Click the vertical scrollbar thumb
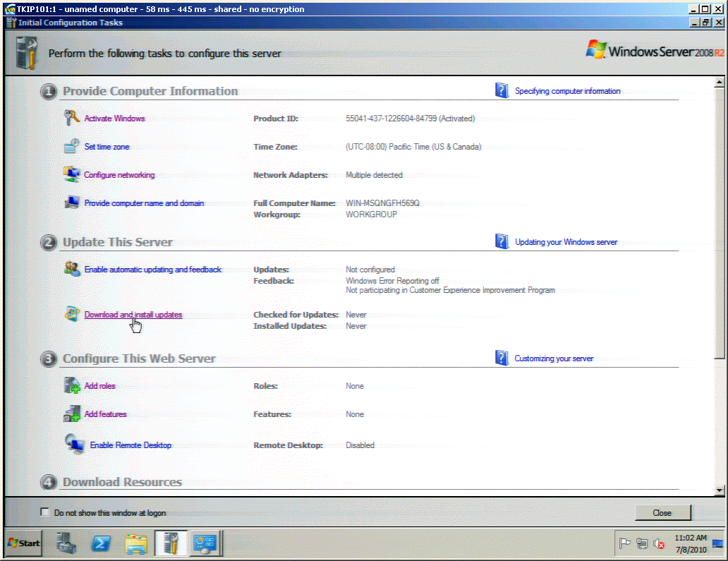728x561 pixels. click(x=719, y=224)
